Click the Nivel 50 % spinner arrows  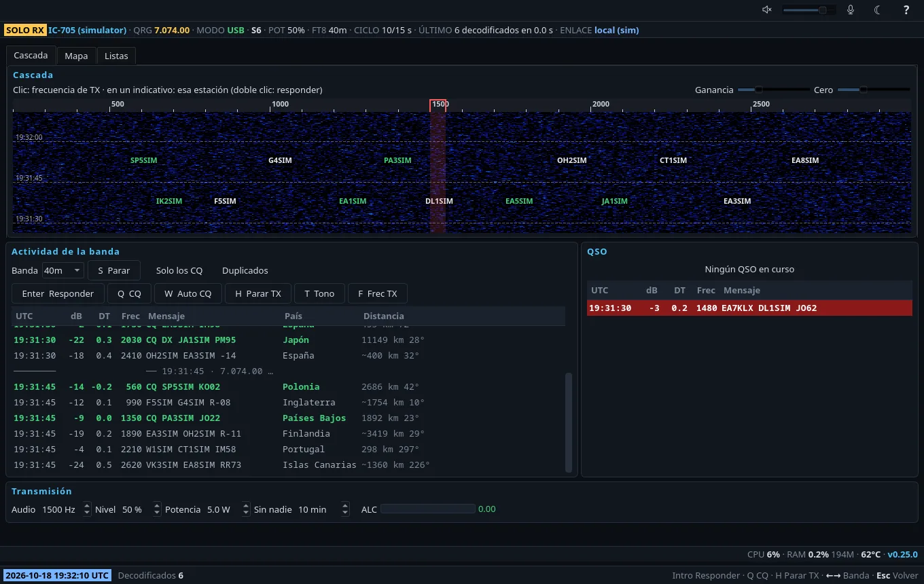pyautogui.click(x=157, y=509)
